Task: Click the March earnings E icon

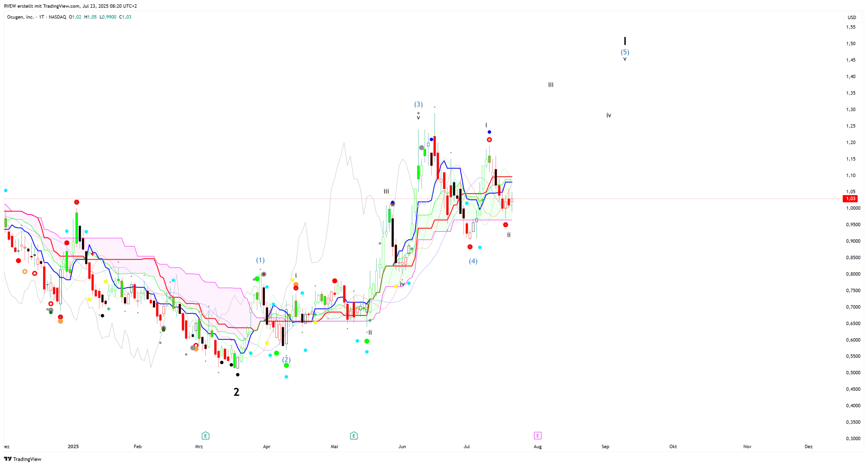Action: click(205, 435)
